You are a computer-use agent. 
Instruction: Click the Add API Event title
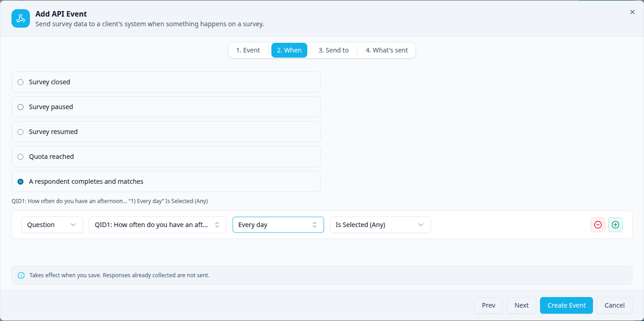pyautogui.click(x=61, y=14)
